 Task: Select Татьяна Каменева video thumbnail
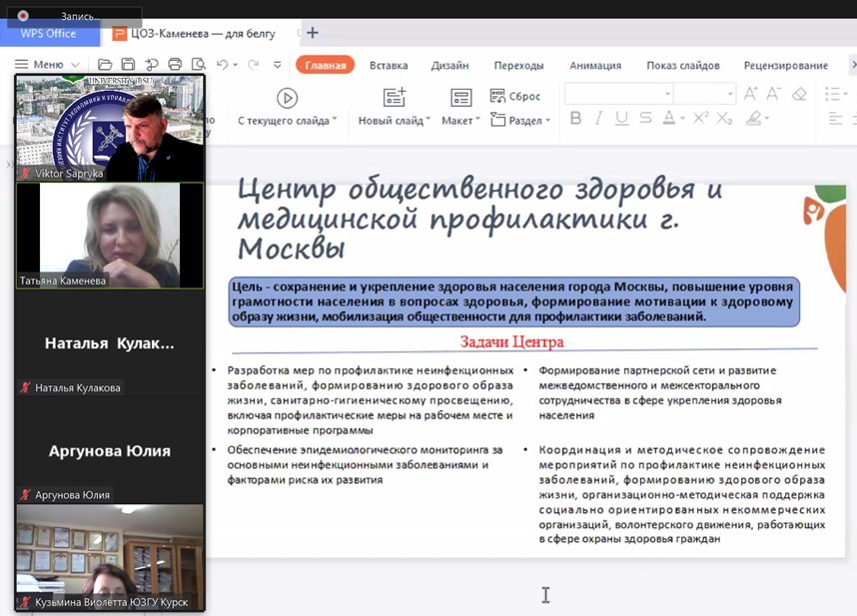click(110, 236)
